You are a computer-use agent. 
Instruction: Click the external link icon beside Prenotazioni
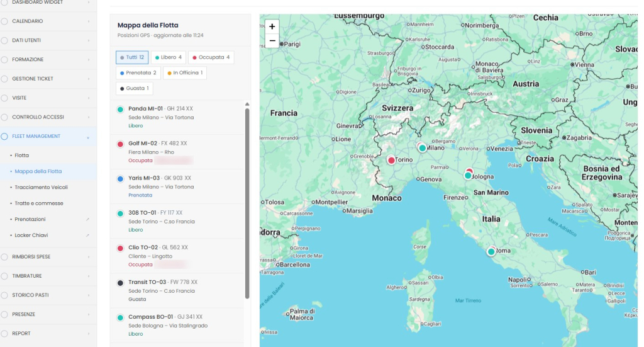[87, 219]
